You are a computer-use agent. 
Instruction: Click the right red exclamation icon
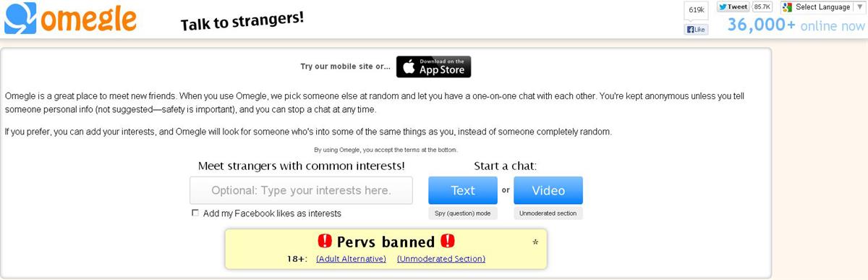[x=448, y=241]
